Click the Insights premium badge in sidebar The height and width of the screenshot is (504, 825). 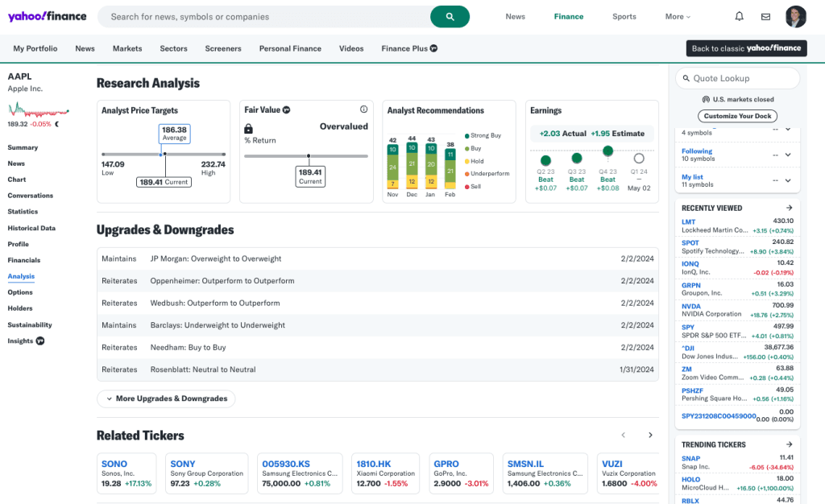click(x=40, y=341)
